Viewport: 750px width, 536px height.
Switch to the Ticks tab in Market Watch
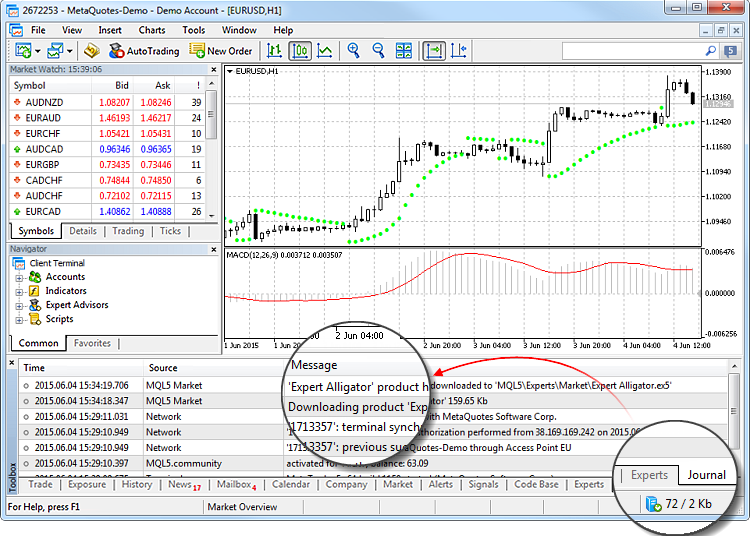pyautogui.click(x=170, y=231)
